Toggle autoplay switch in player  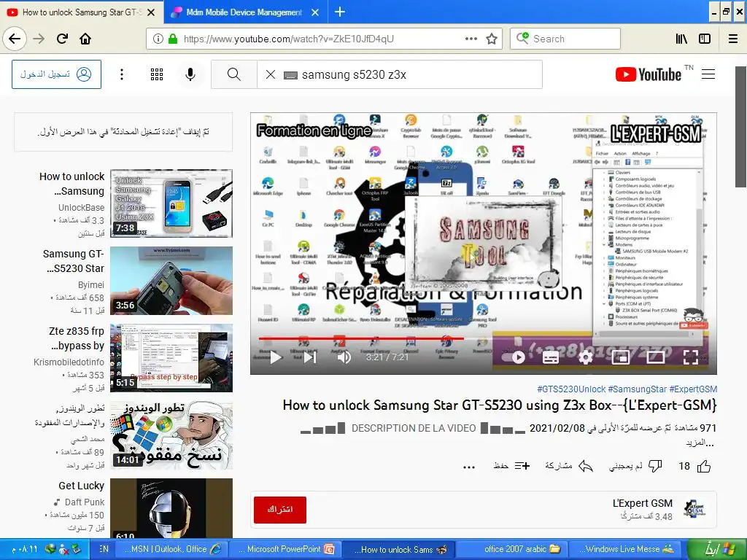pyautogui.click(x=514, y=357)
